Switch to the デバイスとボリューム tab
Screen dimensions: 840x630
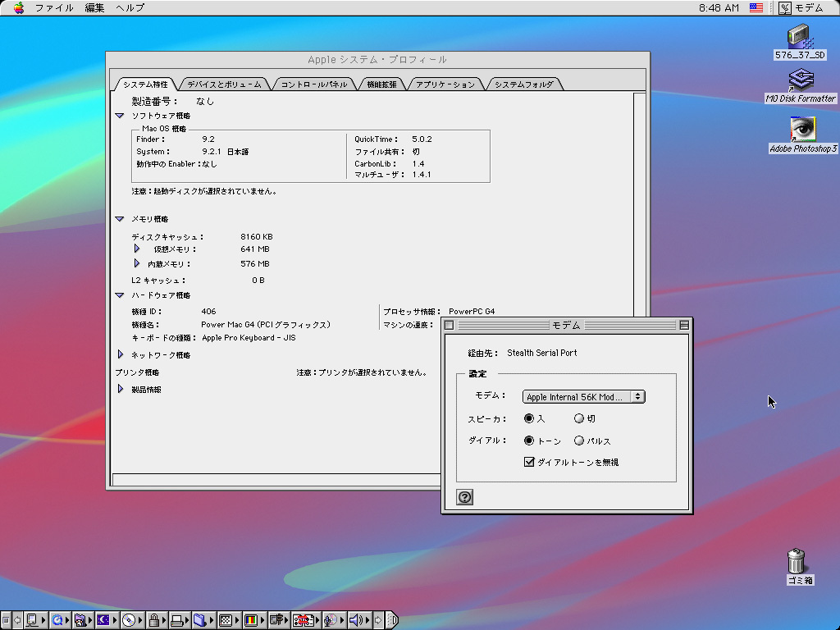[224, 84]
